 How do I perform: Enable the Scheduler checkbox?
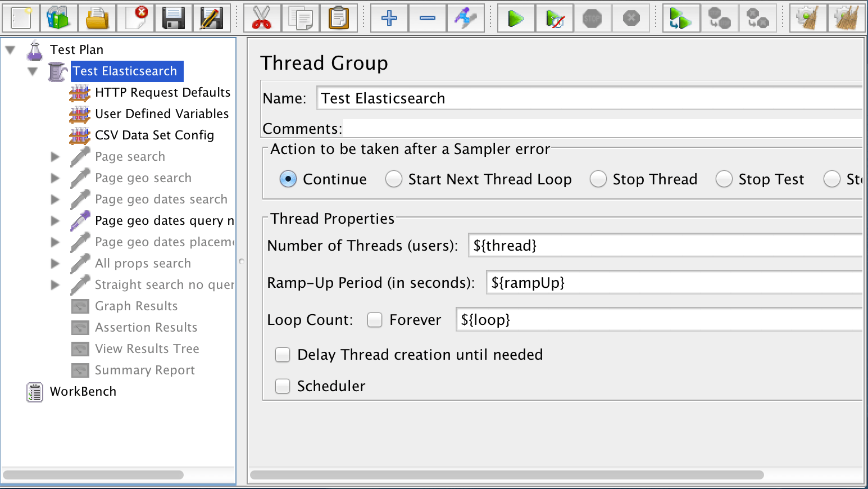pyautogui.click(x=283, y=386)
